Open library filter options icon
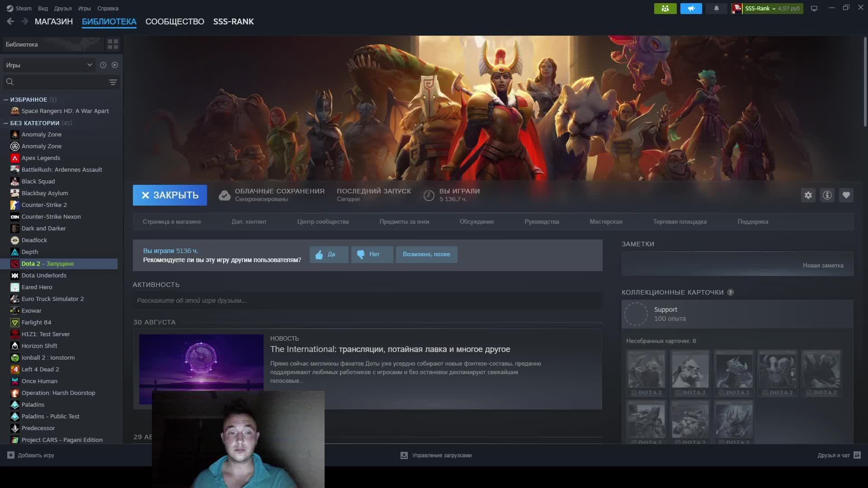The width and height of the screenshot is (868, 488). (113, 82)
